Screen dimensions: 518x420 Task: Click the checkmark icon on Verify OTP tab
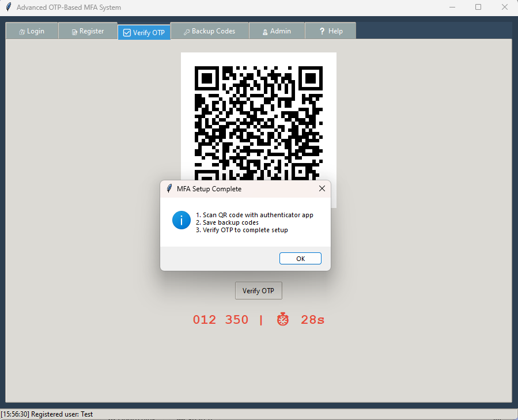tap(127, 33)
